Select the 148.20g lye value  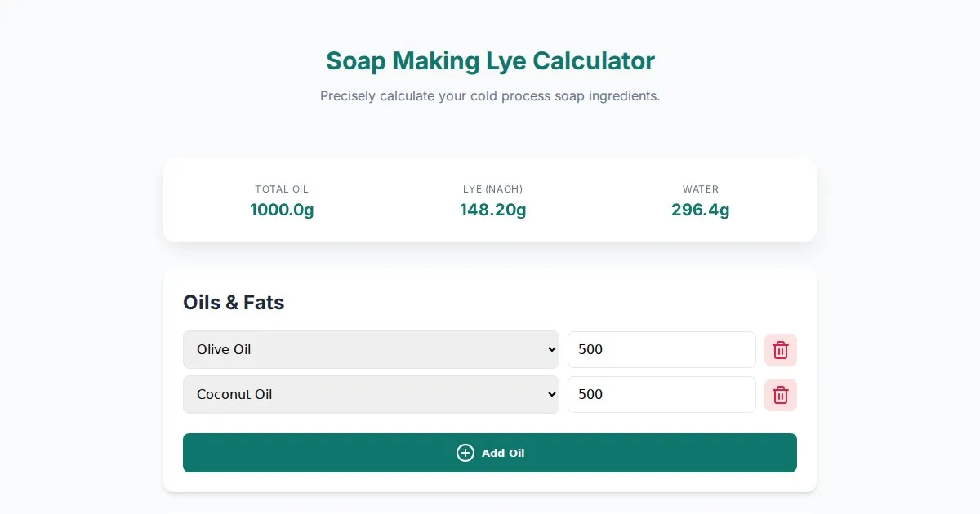[492, 210]
